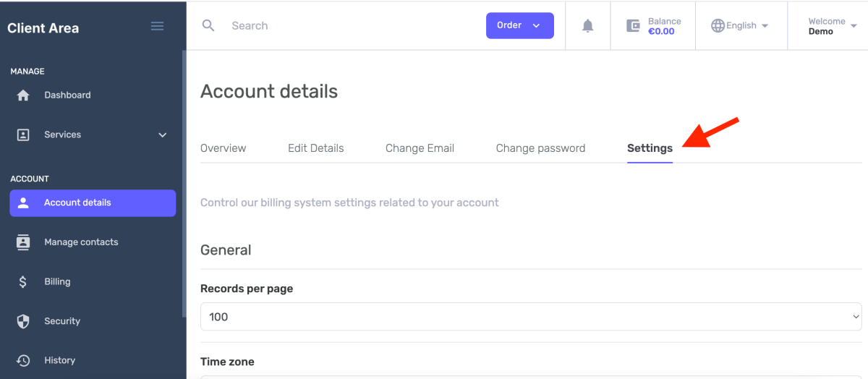Open the notifications bell
This screenshot has height=379, width=868.
click(587, 25)
